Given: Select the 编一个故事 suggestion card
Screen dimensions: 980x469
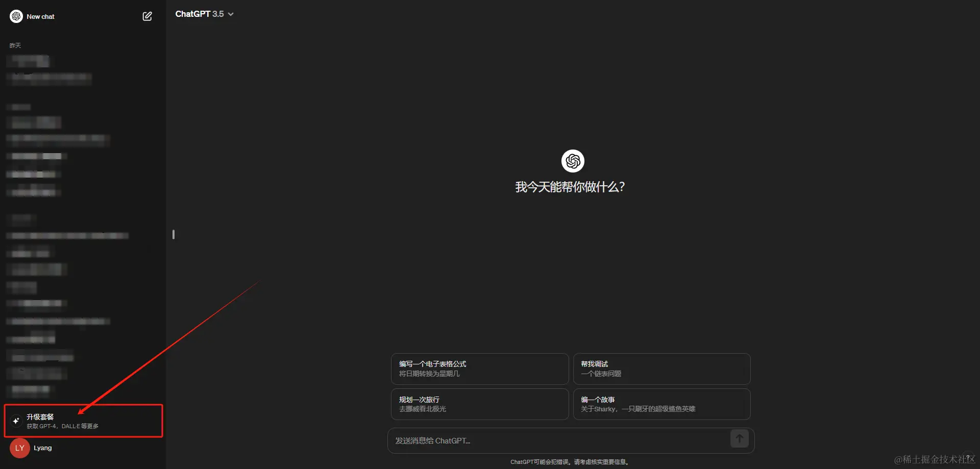Looking at the screenshot, I should tap(661, 404).
